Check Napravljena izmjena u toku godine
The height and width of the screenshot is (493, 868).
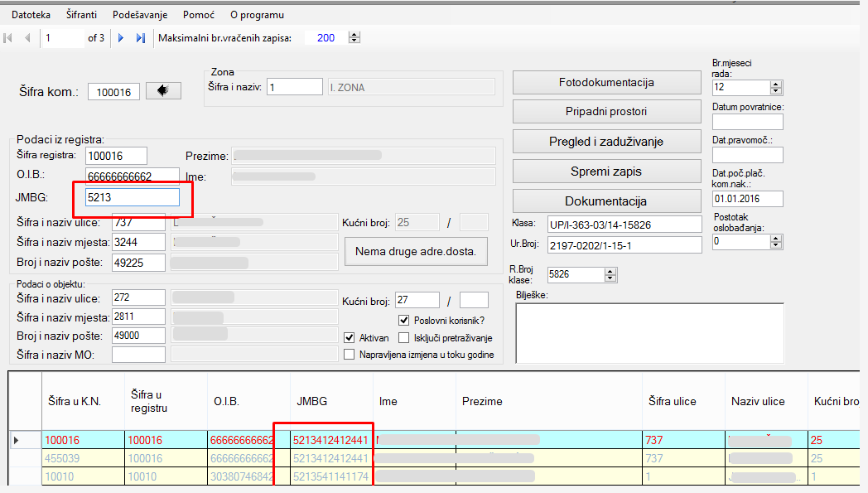350,355
